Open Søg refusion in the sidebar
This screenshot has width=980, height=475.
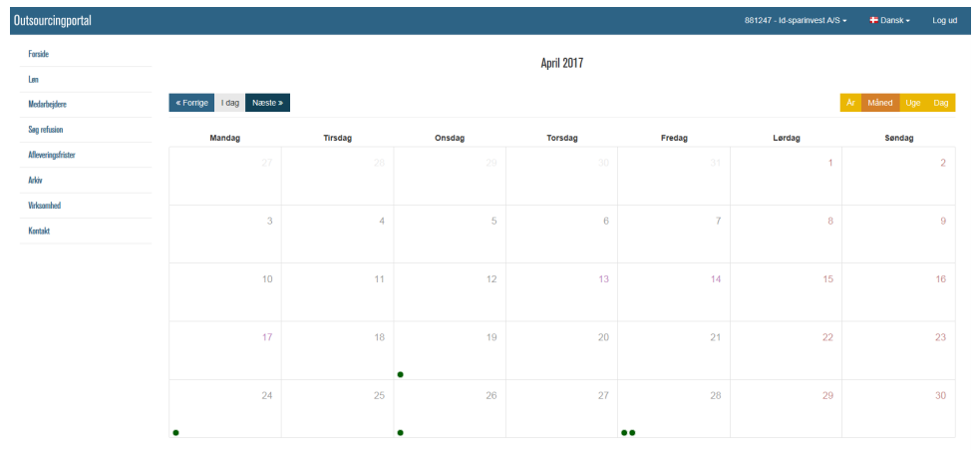46,130
